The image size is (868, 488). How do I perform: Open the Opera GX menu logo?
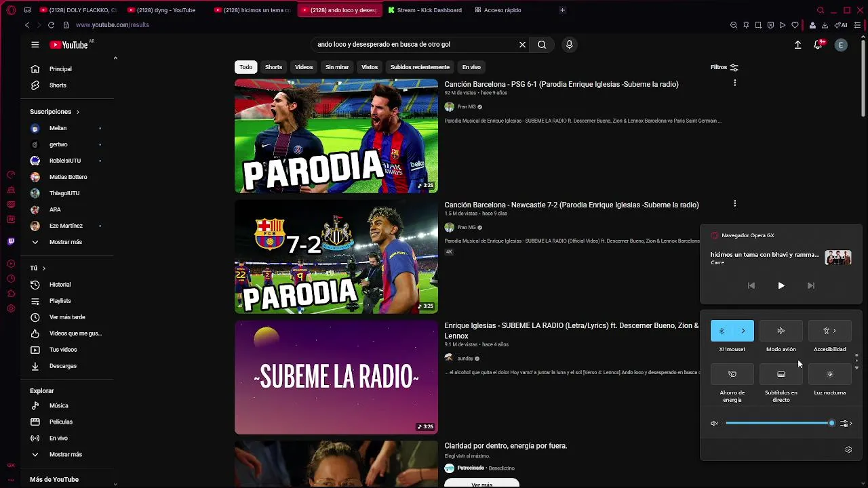tap(11, 10)
